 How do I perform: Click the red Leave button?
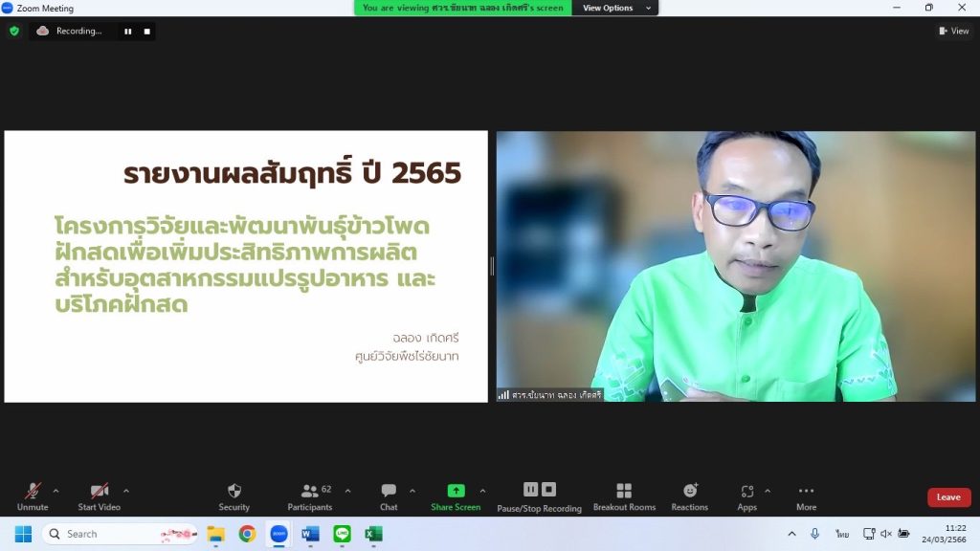click(948, 497)
